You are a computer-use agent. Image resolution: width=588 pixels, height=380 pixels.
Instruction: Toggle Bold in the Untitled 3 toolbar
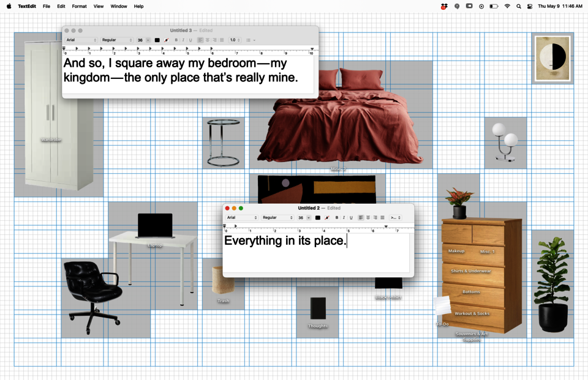click(176, 40)
